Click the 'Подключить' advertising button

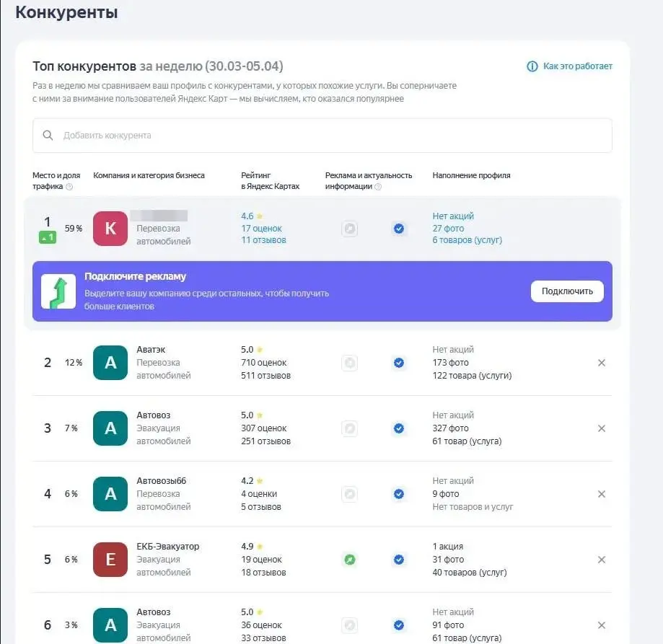pos(567,291)
